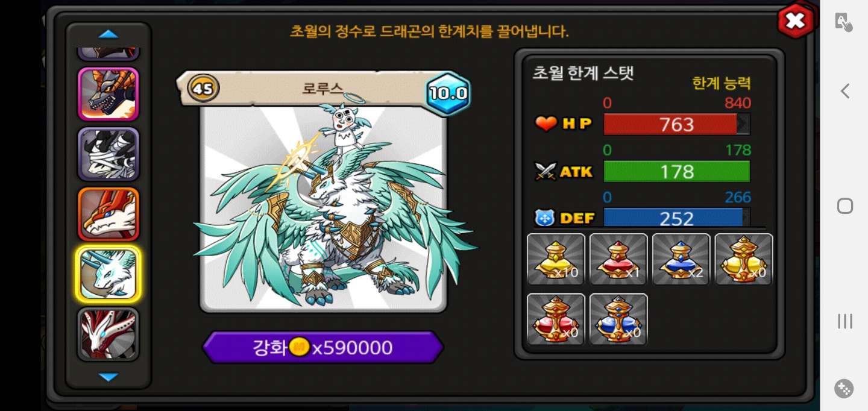Select the large yellow essence jar x0

(744, 259)
